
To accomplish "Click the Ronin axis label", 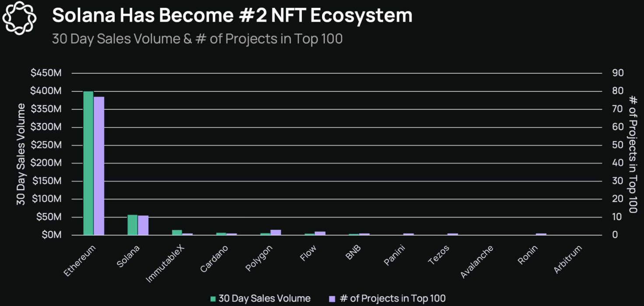I will [528, 255].
